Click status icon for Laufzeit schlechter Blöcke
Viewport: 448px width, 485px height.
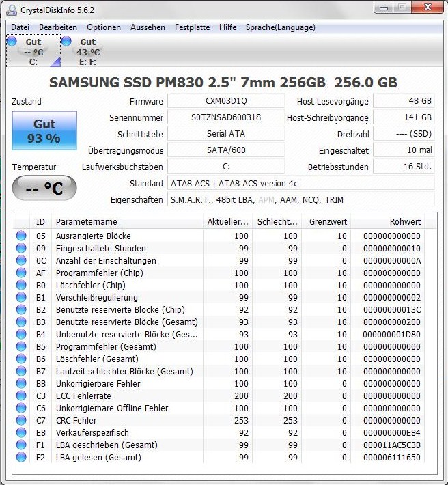click(21, 371)
